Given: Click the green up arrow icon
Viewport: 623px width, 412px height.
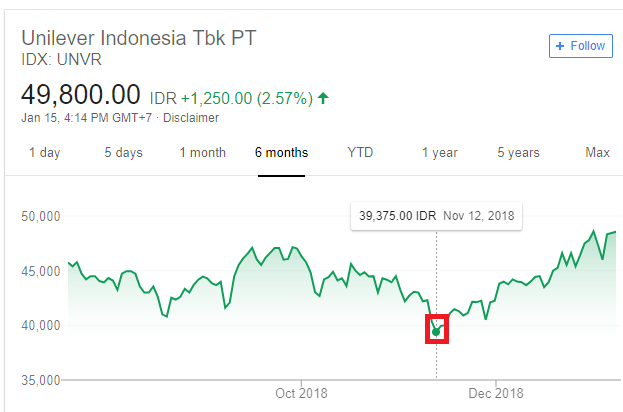Looking at the screenshot, I should [x=324, y=98].
